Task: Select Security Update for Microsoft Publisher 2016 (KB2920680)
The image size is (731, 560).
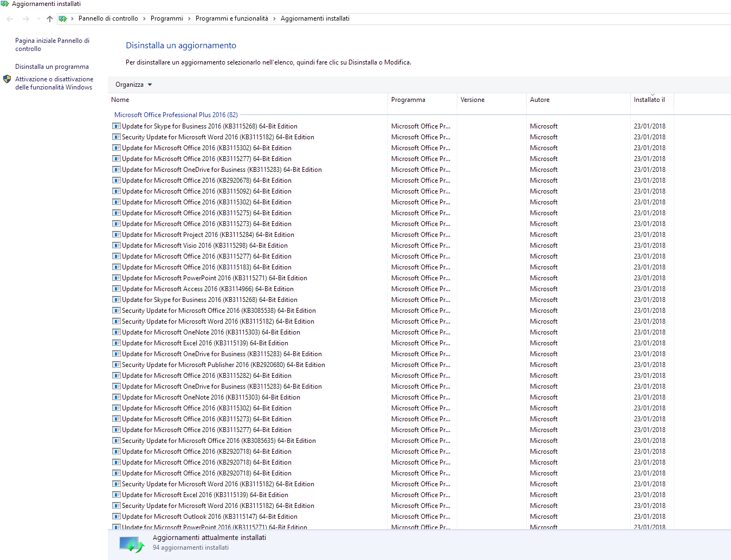Action: click(x=391, y=365)
